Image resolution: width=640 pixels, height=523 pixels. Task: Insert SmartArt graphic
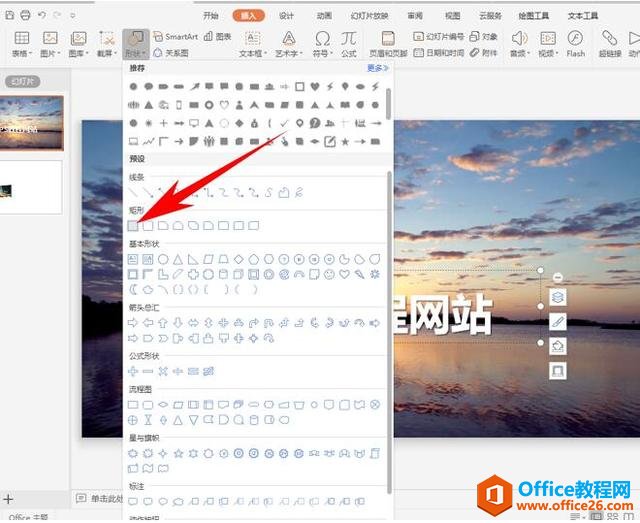176,37
